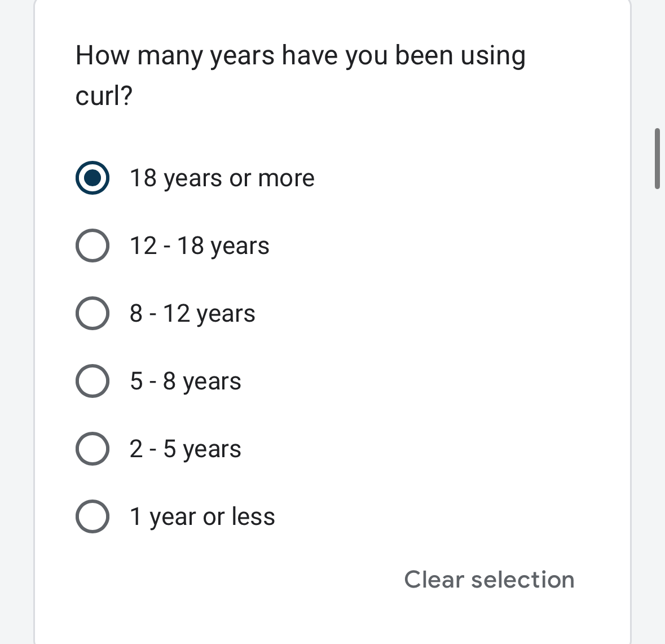Mark the "5 - 8 years" radio button

pos(93,381)
